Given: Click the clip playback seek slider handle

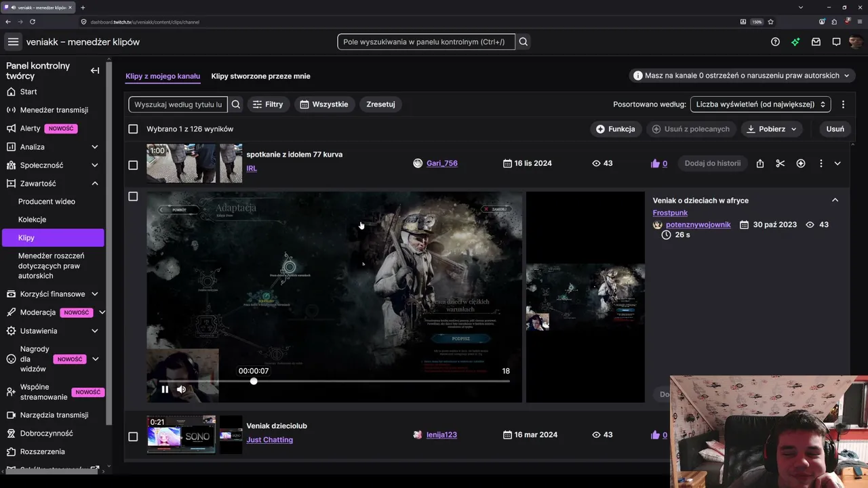Looking at the screenshot, I should [x=254, y=382].
